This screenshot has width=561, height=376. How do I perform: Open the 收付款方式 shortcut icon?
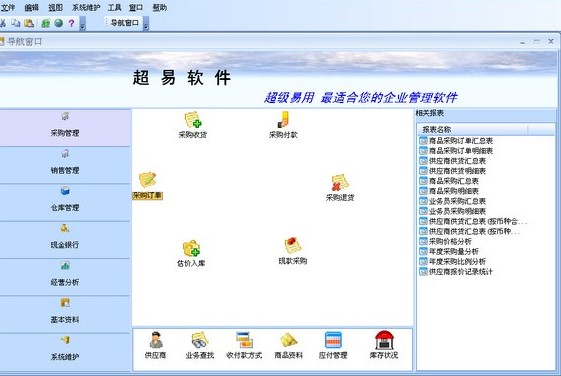tap(244, 345)
